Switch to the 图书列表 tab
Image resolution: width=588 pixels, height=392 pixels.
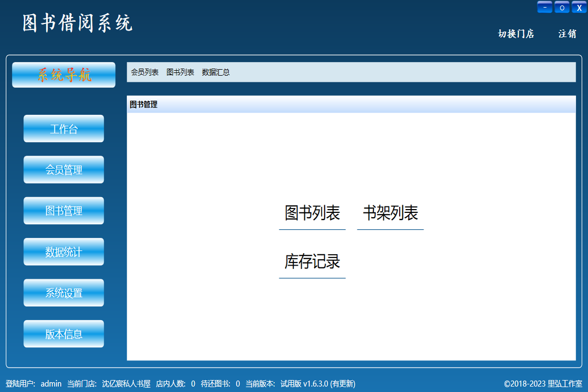[180, 71]
